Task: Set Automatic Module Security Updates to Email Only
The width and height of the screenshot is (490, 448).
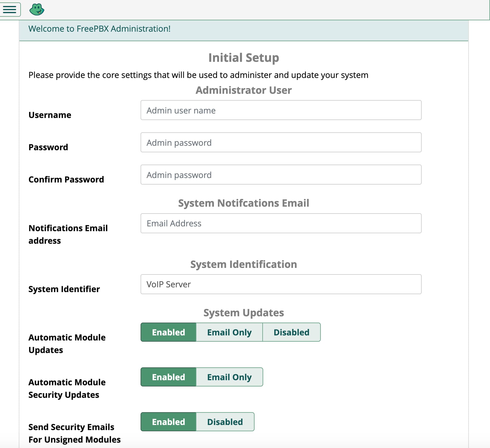Action: 229,377
